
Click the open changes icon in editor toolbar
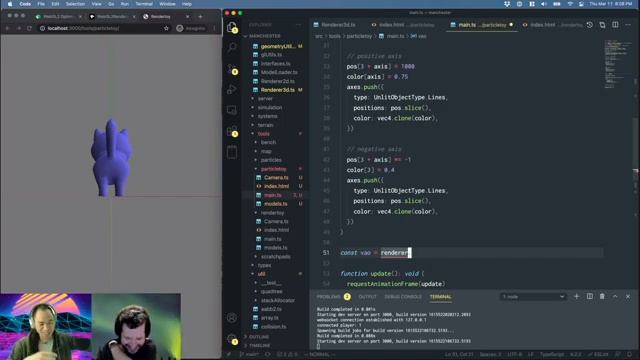point(602,25)
